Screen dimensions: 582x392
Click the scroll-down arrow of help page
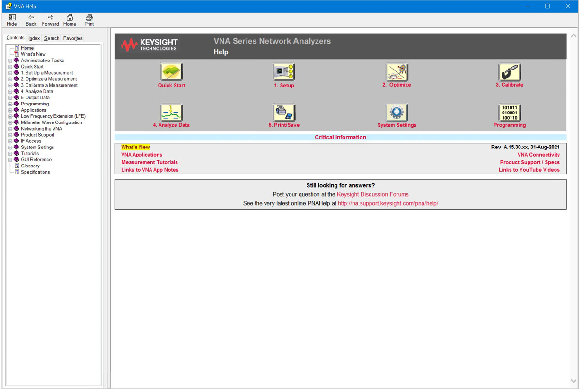pos(573,381)
